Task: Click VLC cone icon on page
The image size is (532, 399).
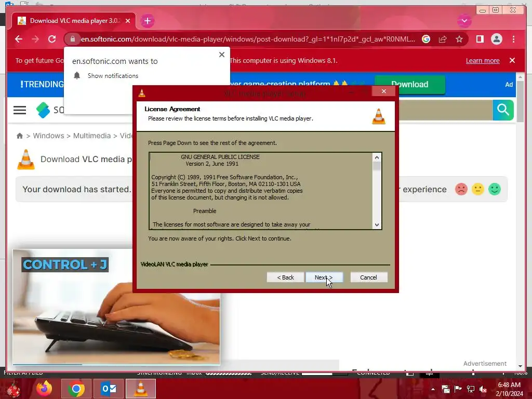Action: [x=26, y=159]
